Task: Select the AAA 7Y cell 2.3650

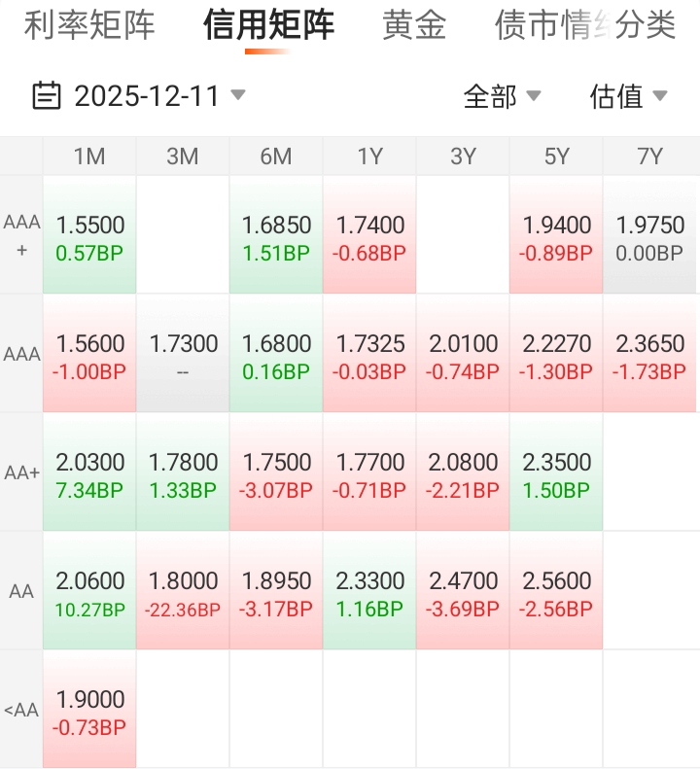Action: pos(649,354)
